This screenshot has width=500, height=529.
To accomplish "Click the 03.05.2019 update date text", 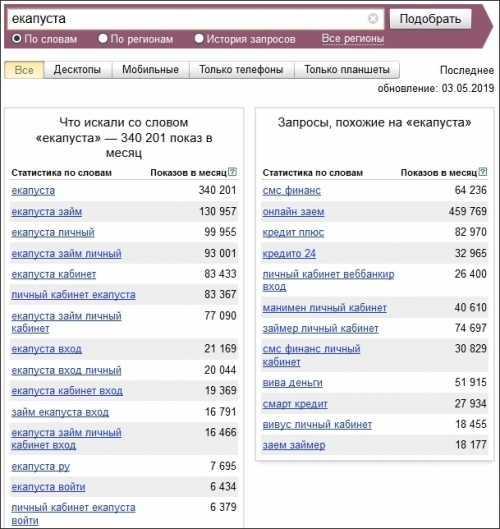I will coord(468,89).
